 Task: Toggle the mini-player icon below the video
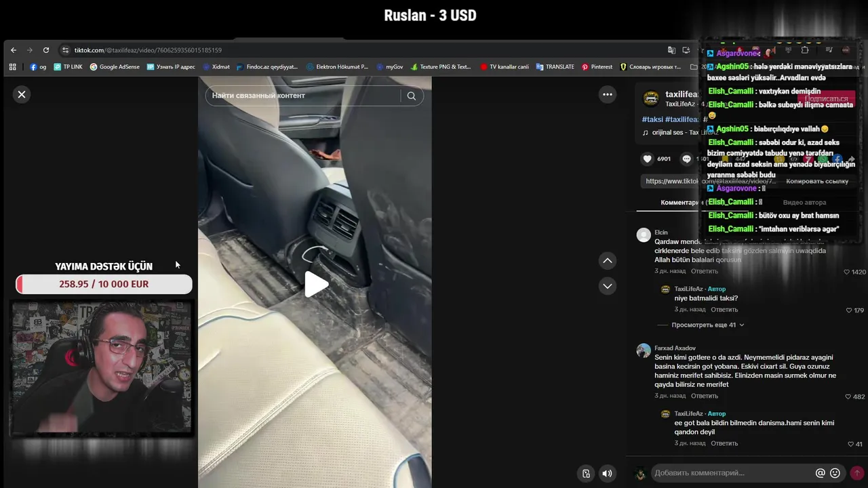coord(587,474)
